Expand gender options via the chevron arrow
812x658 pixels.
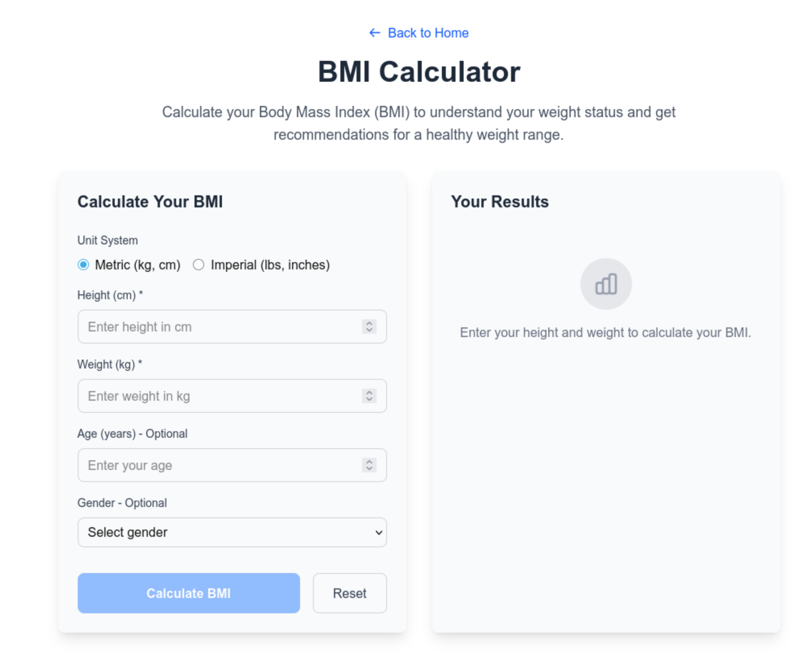click(378, 533)
